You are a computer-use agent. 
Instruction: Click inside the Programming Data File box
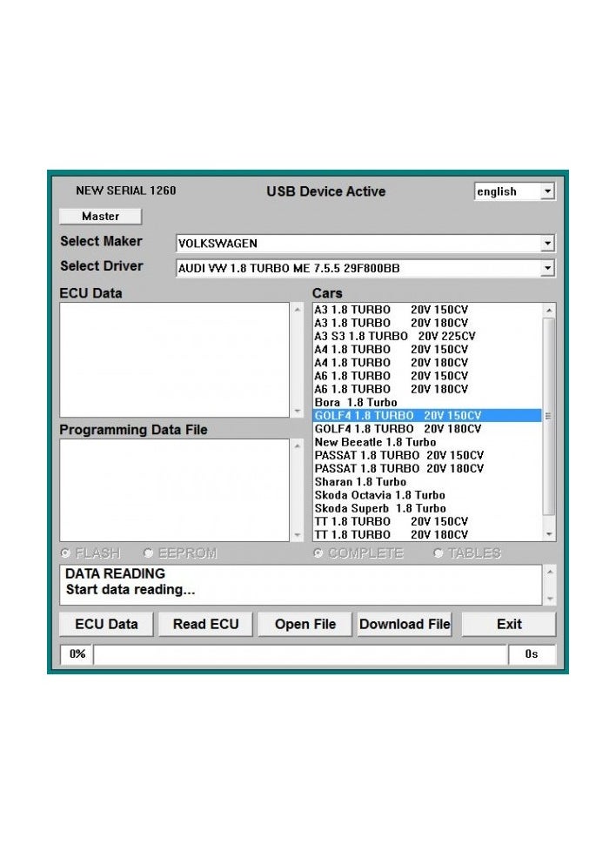(175, 491)
